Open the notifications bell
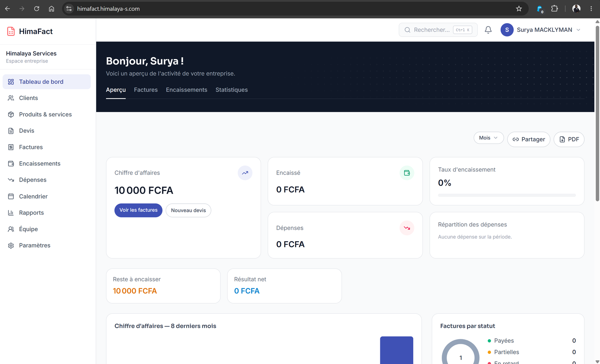The height and width of the screenshot is (364, 600). click(488, 30)
